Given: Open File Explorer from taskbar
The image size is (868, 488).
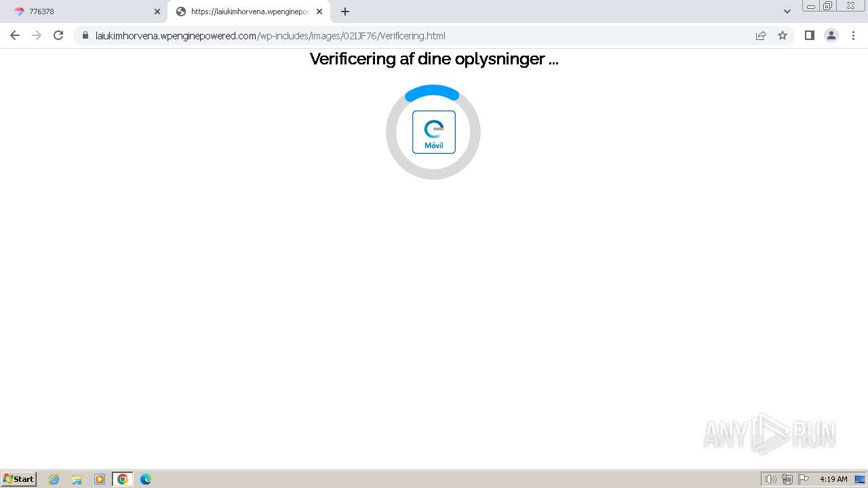Looking at the screenshot, I should click(77, 479).
